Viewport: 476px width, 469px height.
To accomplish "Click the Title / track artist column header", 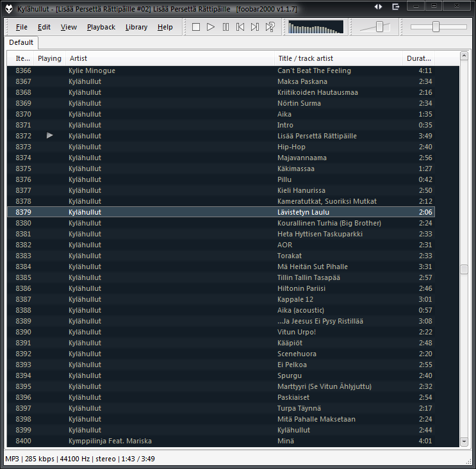I will (338, 58).
